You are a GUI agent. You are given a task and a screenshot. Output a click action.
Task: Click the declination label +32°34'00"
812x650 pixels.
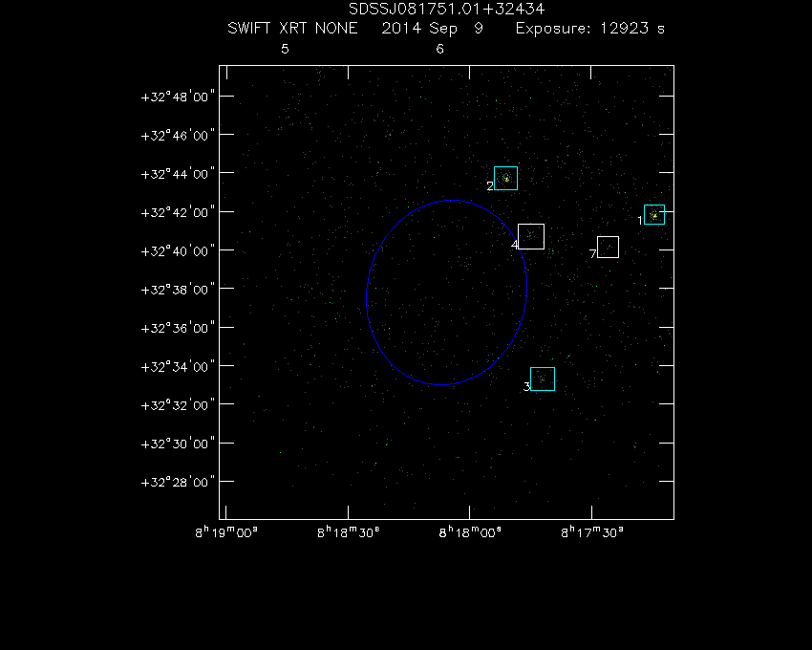[178, 366]
